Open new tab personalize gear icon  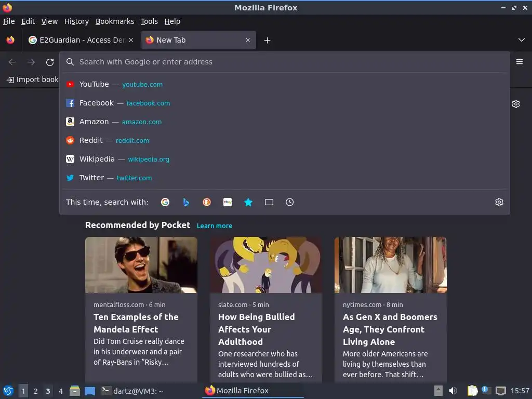coord(516,104)
